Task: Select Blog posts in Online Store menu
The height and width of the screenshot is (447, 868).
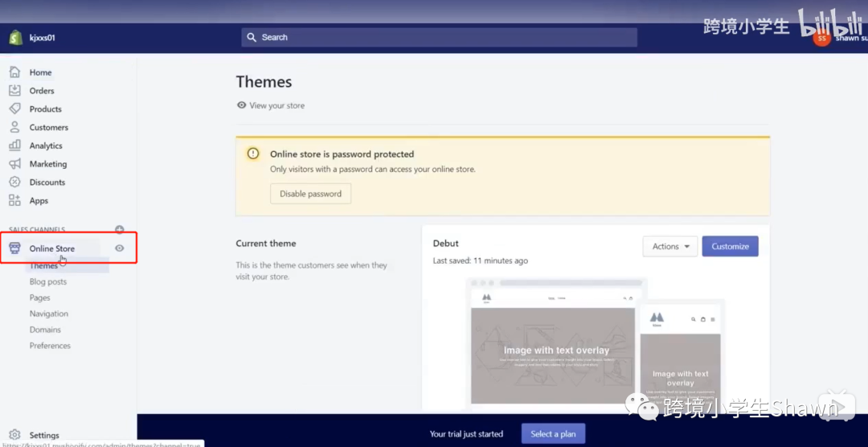Action: pos(48,281)
